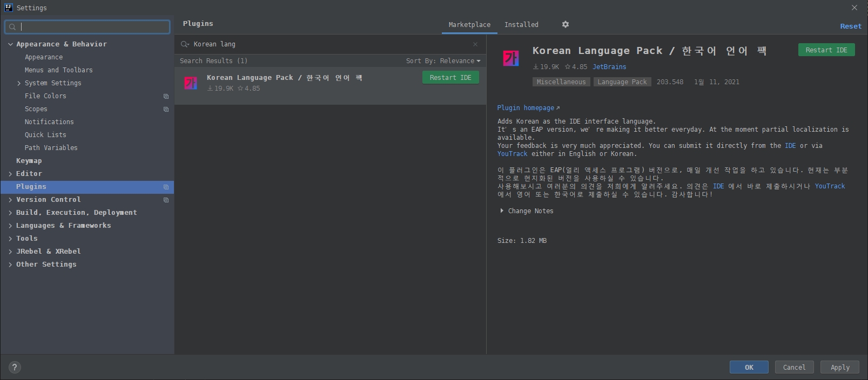This screenshot has height=380, width=868.
Task: Close the Settings dialog window
Action: 854,8
